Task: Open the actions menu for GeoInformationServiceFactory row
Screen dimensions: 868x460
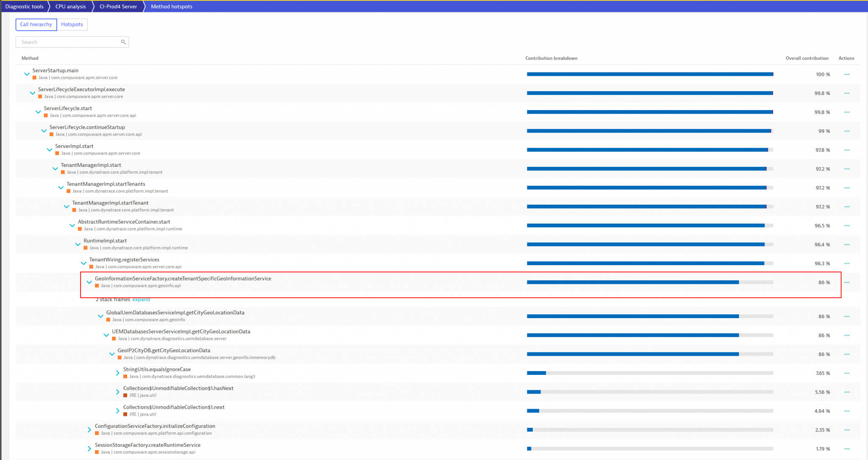Action: (846, 282)
